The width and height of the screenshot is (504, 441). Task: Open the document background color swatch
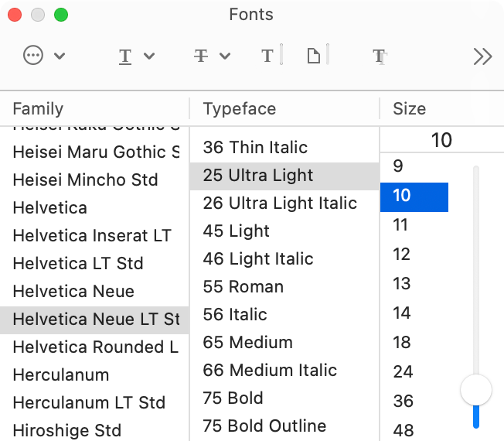(318, 56)
